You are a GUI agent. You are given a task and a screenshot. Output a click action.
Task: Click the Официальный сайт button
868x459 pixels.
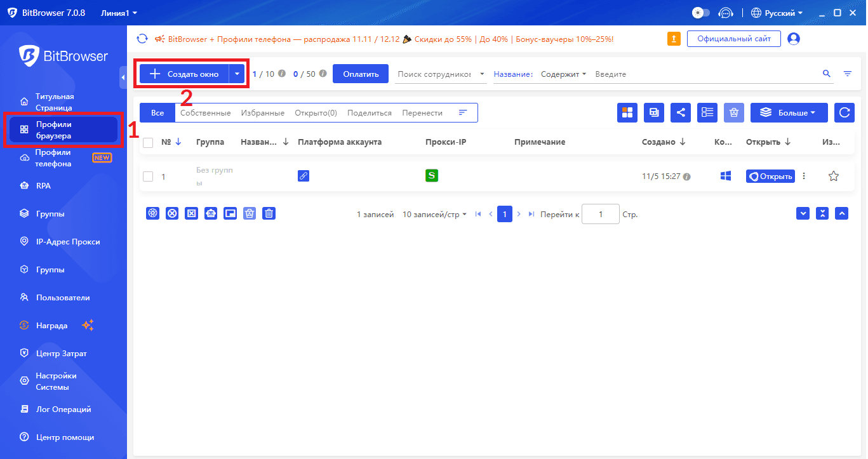733,39
